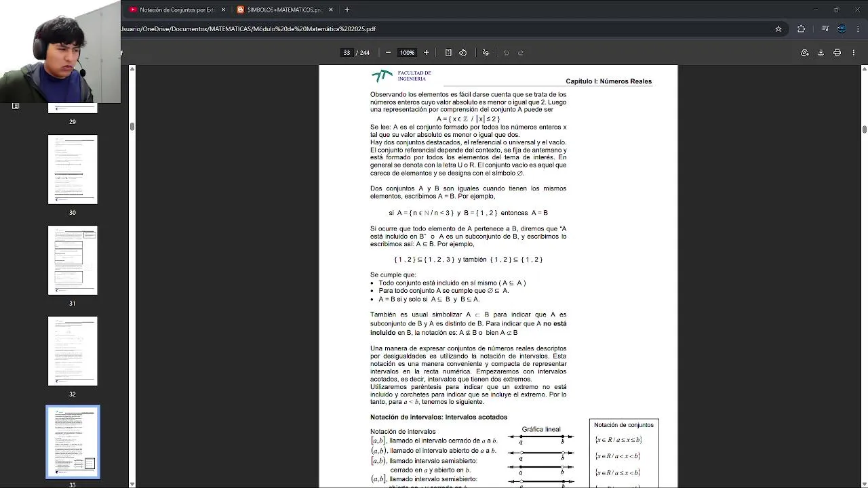Click the document outline icon in sidebar

pos(16,106)
